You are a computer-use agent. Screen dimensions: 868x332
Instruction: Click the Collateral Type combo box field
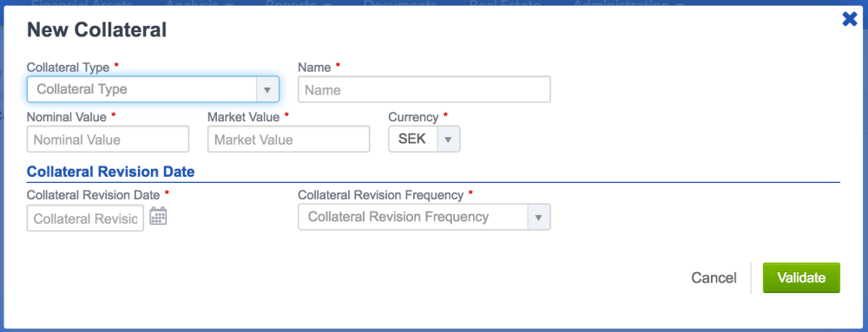click(x=153, y=89)
